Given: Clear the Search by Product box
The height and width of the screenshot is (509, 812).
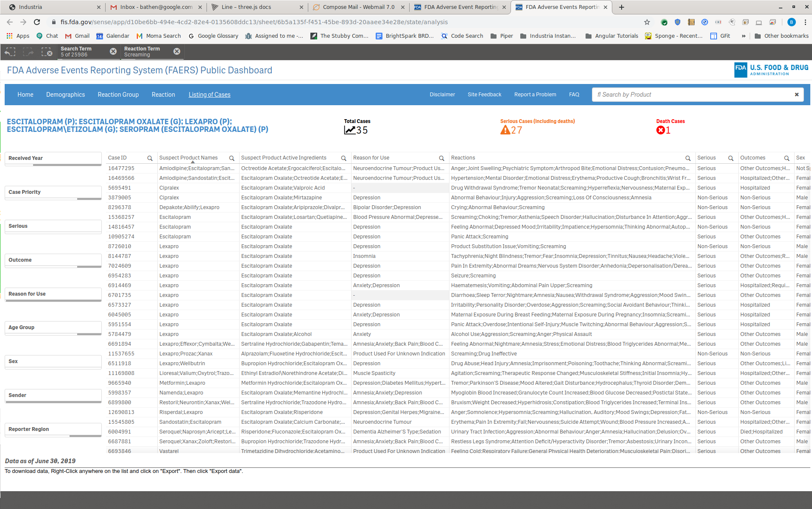Looking at the screenshot, I should coord(796,95).
